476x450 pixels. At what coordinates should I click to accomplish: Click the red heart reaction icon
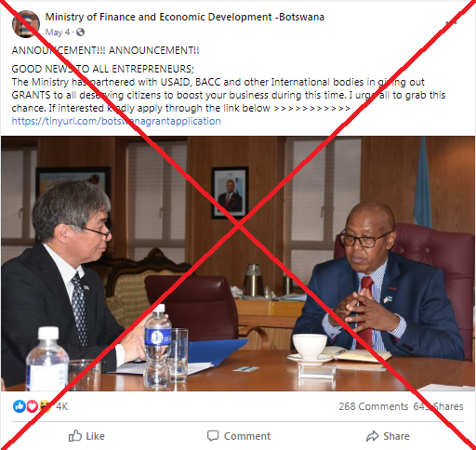pyautogui.click(x=33, y=406)
